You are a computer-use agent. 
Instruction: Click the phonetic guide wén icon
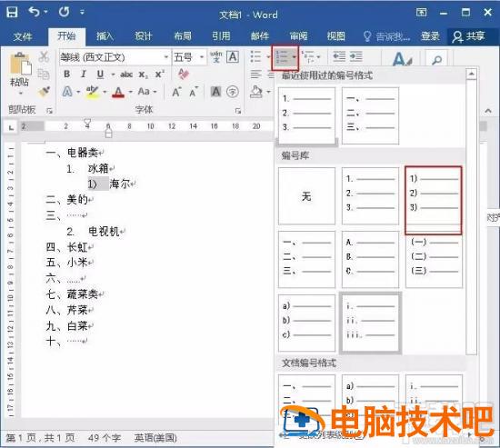[215, 57]
